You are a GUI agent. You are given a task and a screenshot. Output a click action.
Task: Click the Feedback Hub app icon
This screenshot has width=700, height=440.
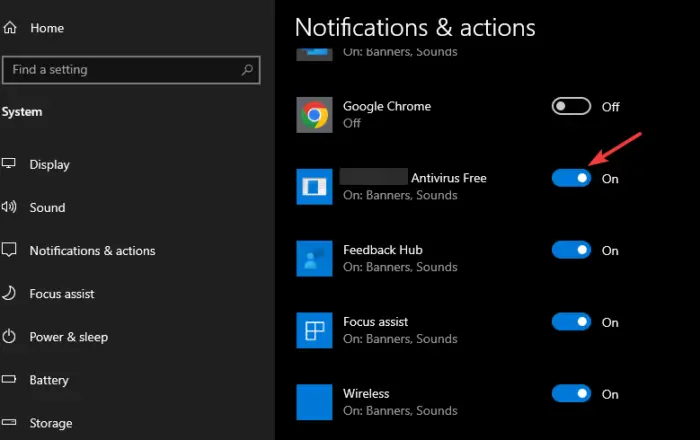coord(314,258)
